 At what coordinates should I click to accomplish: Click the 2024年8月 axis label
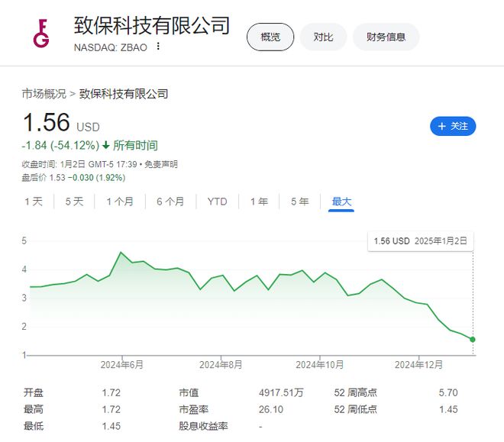click(x=221, y=365)
